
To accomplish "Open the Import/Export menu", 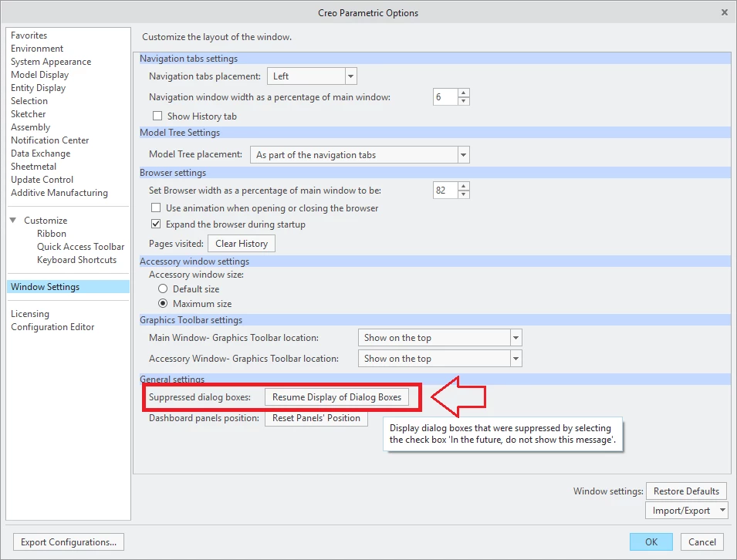I will [x=686, y=510].
